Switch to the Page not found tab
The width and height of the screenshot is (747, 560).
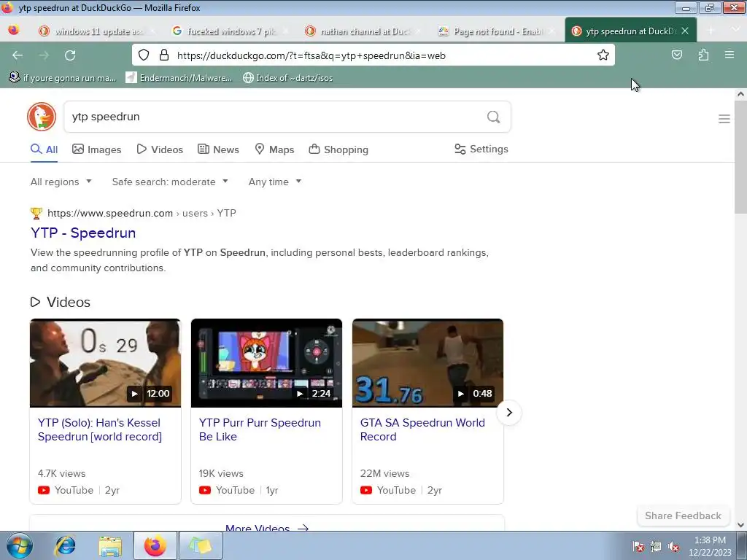coord(496,31)
